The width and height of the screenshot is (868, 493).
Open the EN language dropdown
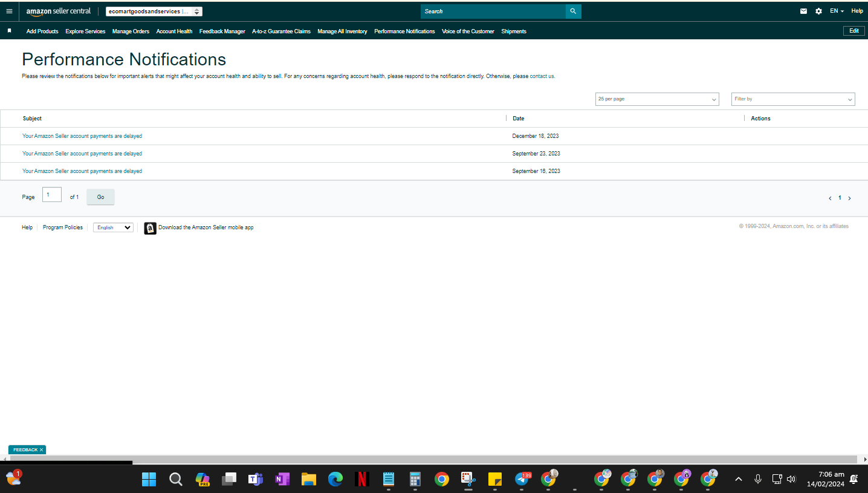pos(837,11)
